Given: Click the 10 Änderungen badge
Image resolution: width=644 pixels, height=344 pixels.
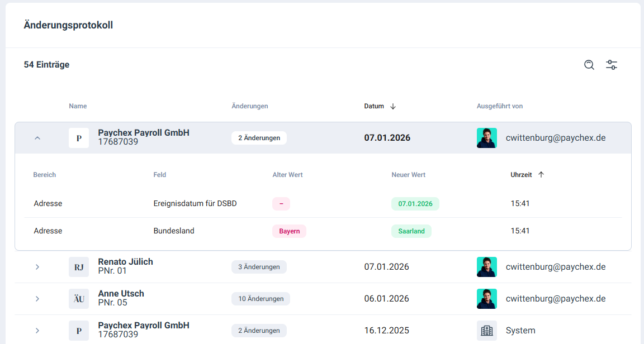Looking at the screenshot, I should [x=261, y=299].
